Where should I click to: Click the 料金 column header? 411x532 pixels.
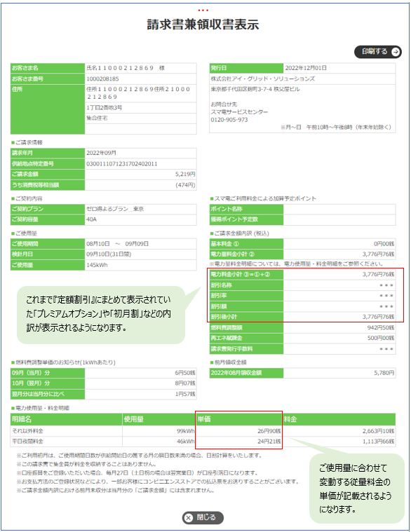coord(339,419)
